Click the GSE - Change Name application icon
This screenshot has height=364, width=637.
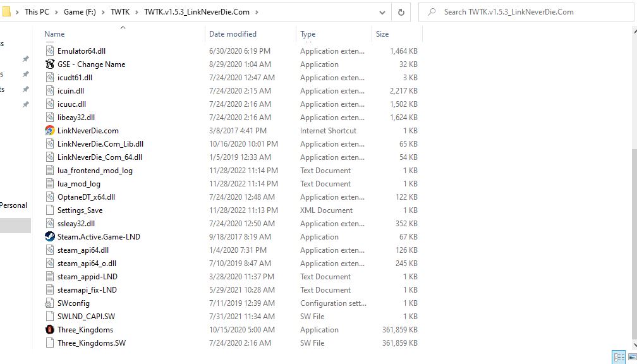50,64
